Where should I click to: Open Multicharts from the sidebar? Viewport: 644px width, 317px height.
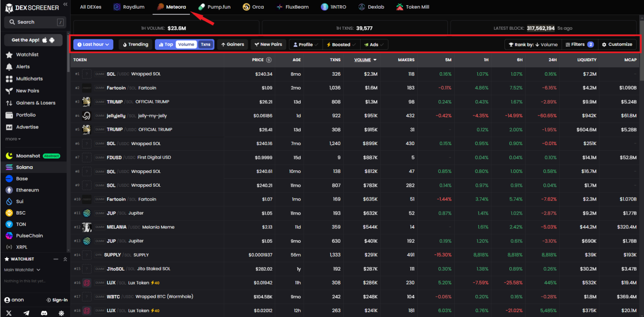pos(24,79)
